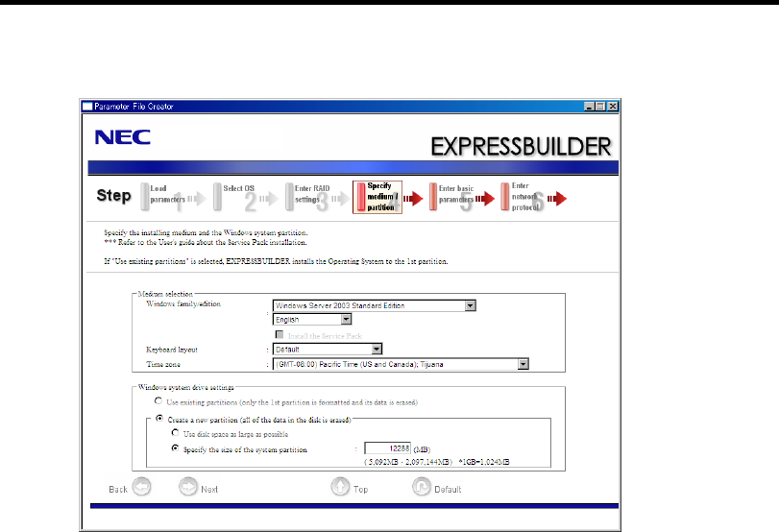
Task: Click the Top up-arrow icon
Action: click(x=340, y=487)
